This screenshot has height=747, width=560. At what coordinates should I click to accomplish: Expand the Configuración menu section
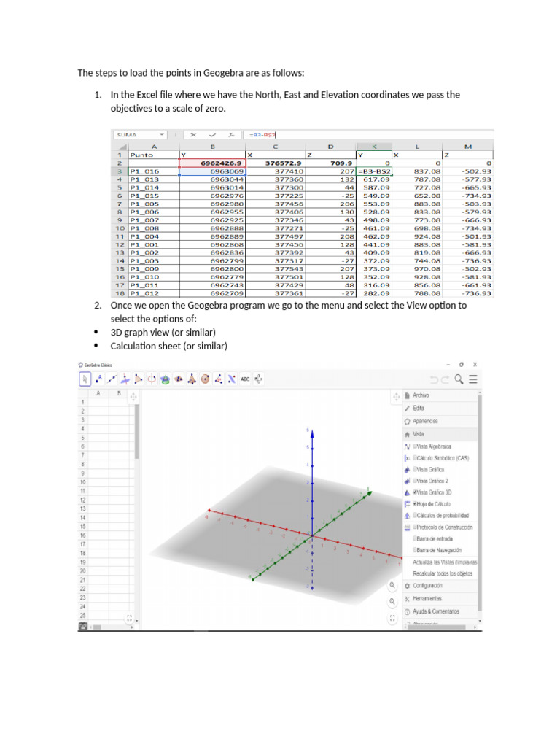(440, 586)
